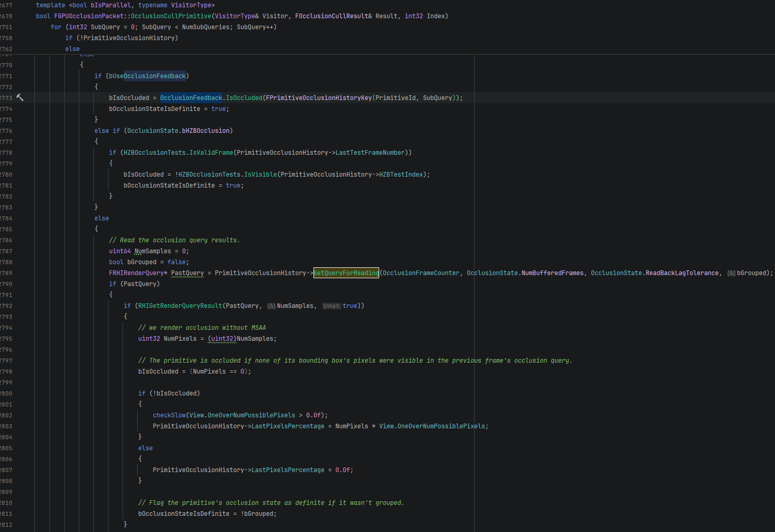Click the [&] inlay hint before bGrouped

[x=731, y=273]
